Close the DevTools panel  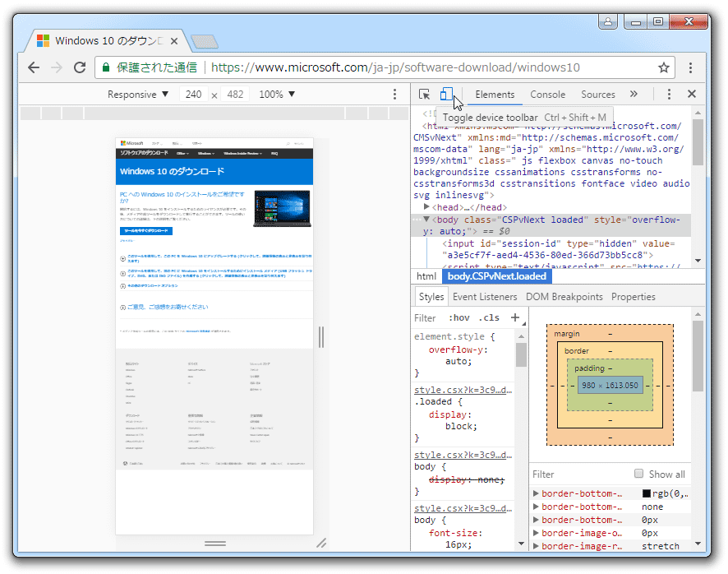click(x=692, y=95)
